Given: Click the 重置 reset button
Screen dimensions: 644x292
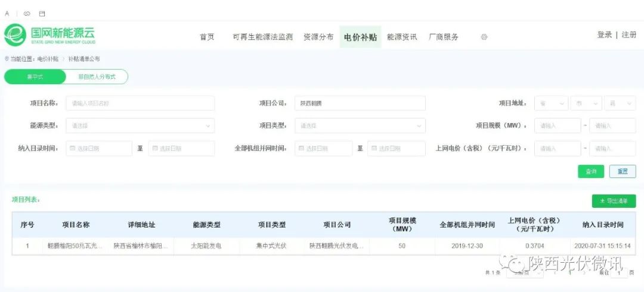Looking at the screenshot, I should pyautogui.click(x=622, y=171).
